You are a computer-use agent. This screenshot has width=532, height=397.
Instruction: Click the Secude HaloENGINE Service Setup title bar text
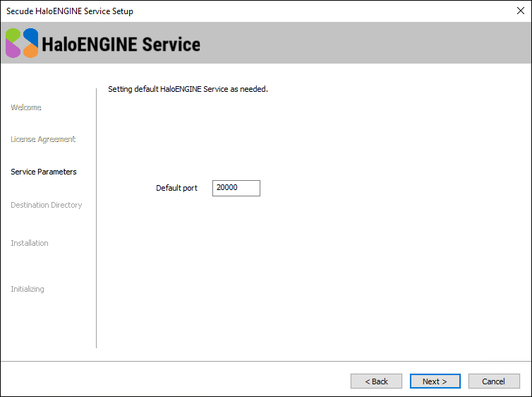pos(69,11)
